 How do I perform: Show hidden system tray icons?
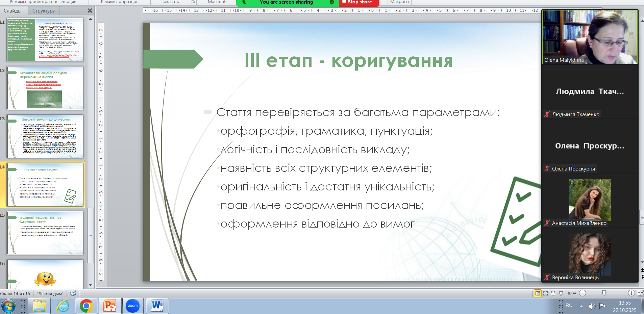(581, 306)
